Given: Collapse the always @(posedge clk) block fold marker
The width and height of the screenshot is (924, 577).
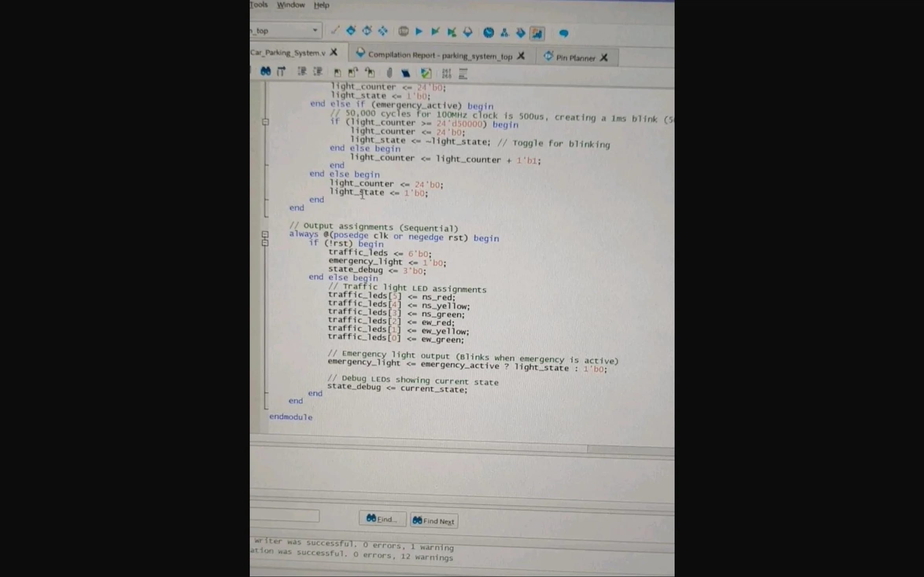Looking at the screenshot, I should [x=265, y=234].
